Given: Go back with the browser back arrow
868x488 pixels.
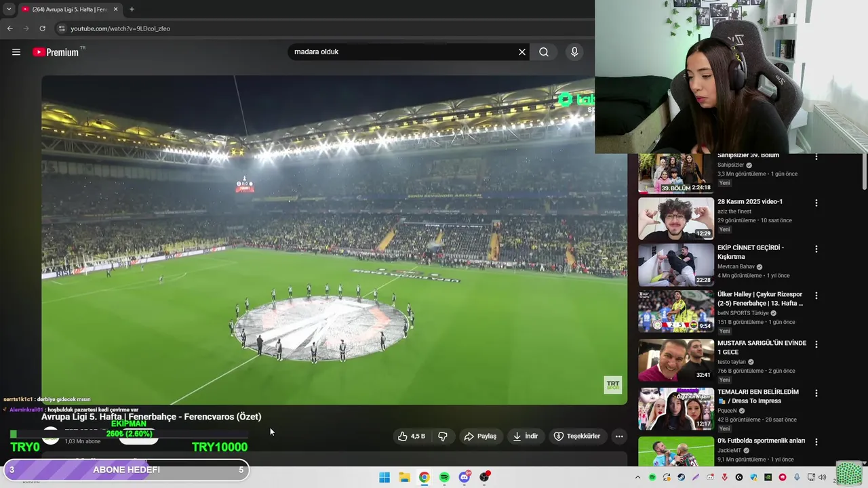Looking at the screenshot, I should click(x=9, y=28).
